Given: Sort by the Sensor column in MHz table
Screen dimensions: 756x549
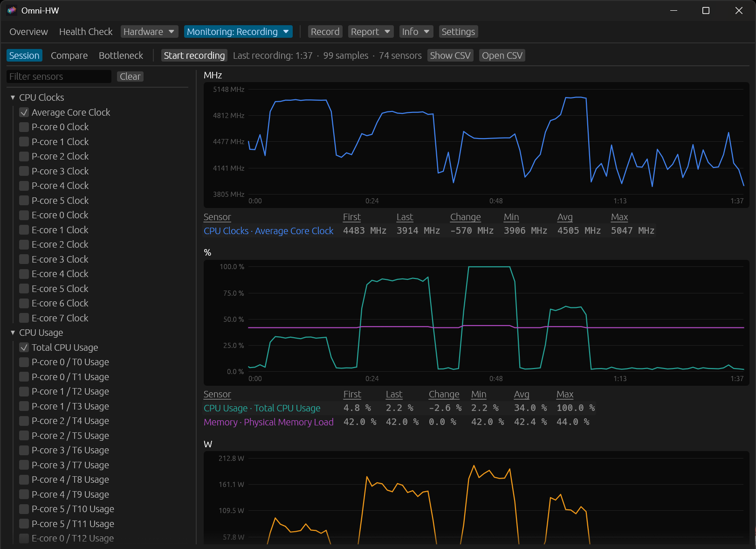Looking at the screenshot, I should (x=217, y=217).
